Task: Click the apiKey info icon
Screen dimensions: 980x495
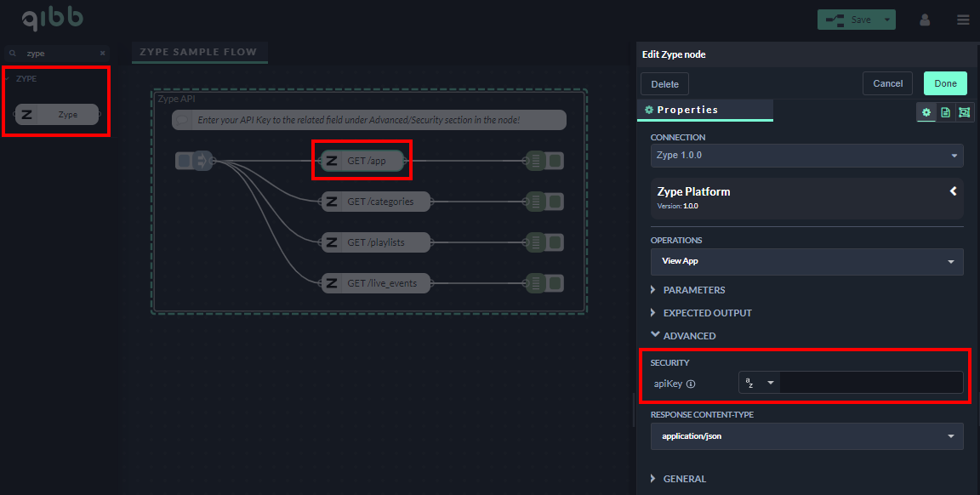Action: point(691,384)
